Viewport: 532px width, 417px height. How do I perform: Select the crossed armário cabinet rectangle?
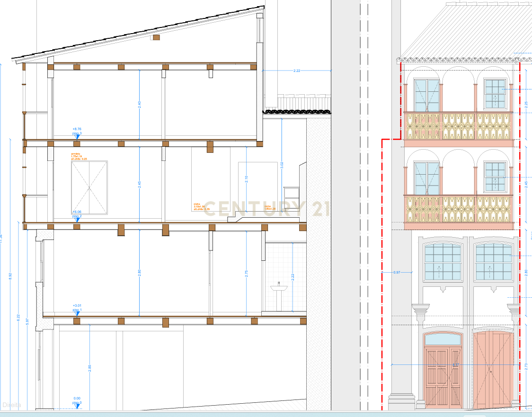click(89, 187)
